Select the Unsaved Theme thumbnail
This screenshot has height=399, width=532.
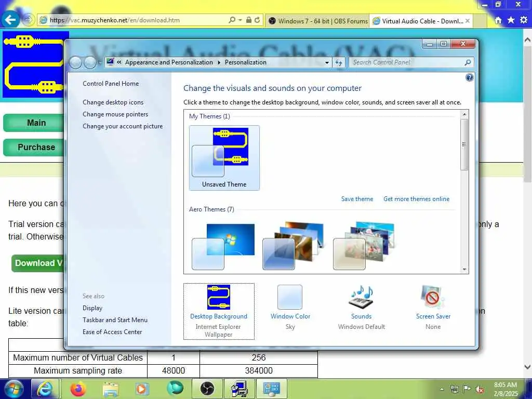click(224, 158)
